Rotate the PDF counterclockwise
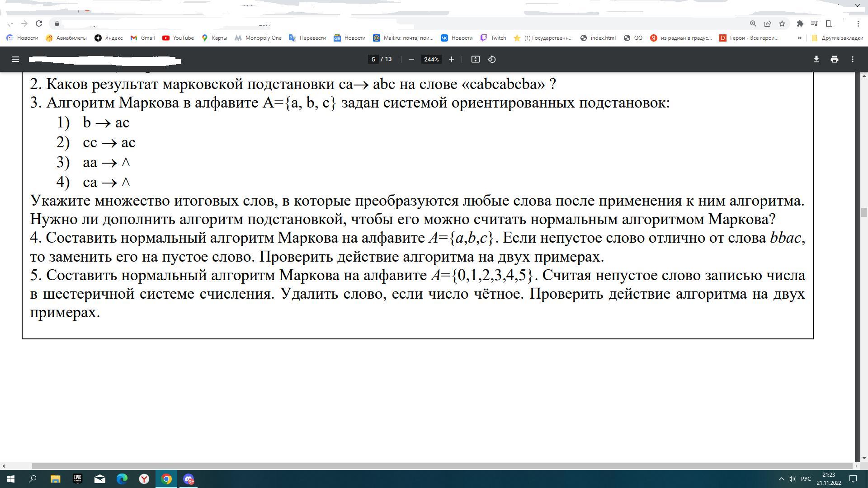868x488 pixels. (x=492, y=59)
